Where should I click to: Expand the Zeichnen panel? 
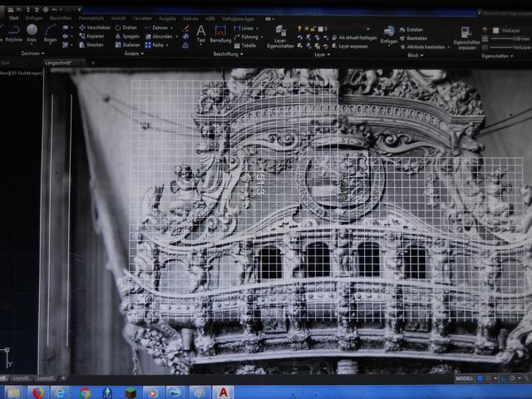pos(32,53)
